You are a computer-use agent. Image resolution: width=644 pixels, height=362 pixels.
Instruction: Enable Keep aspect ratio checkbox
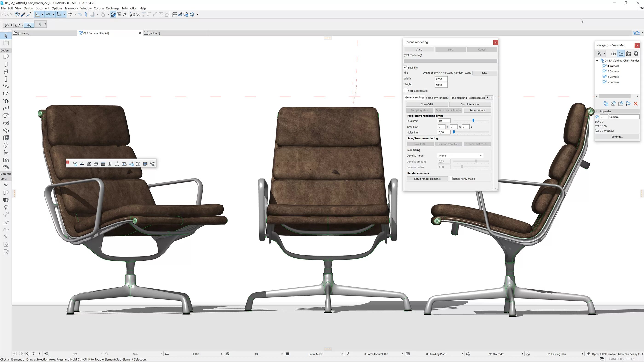pyautogui.click(x=405, y=91)
